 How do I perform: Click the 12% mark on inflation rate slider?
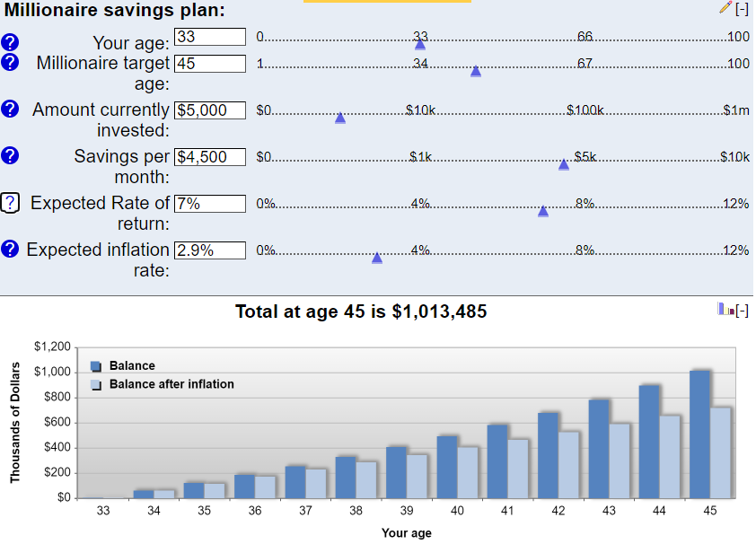[x=736, y=250]
